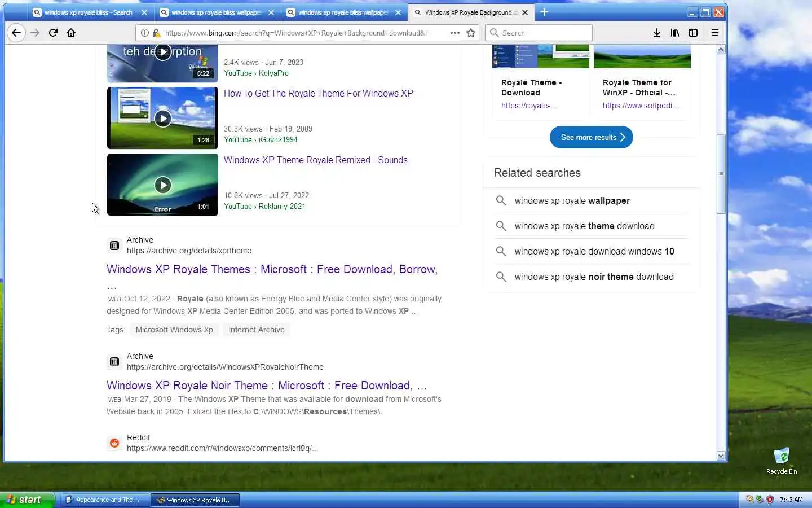The width and height of the screenshot is (812, 508).
Task: Click the vertical scrollbar thumb
Action: (x=721, y=174)
